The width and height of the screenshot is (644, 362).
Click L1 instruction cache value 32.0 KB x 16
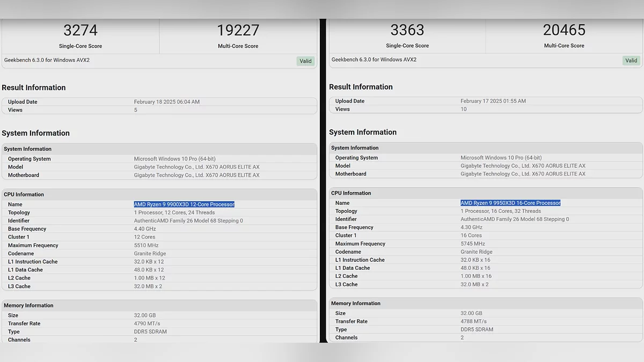tap(475, 260)
